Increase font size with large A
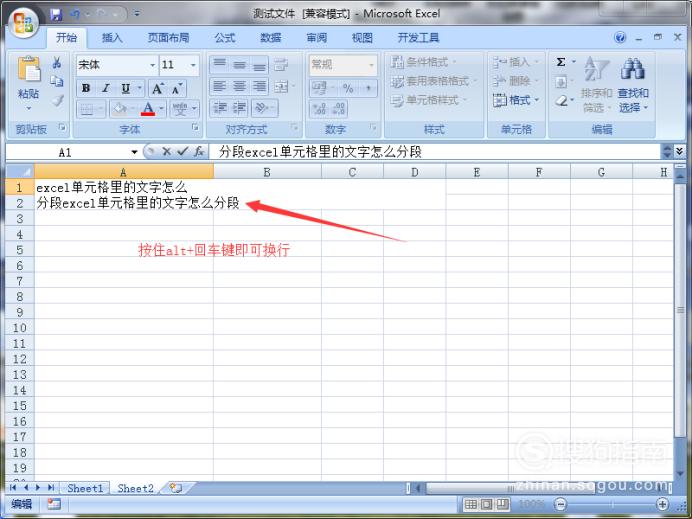 [157, 89]
